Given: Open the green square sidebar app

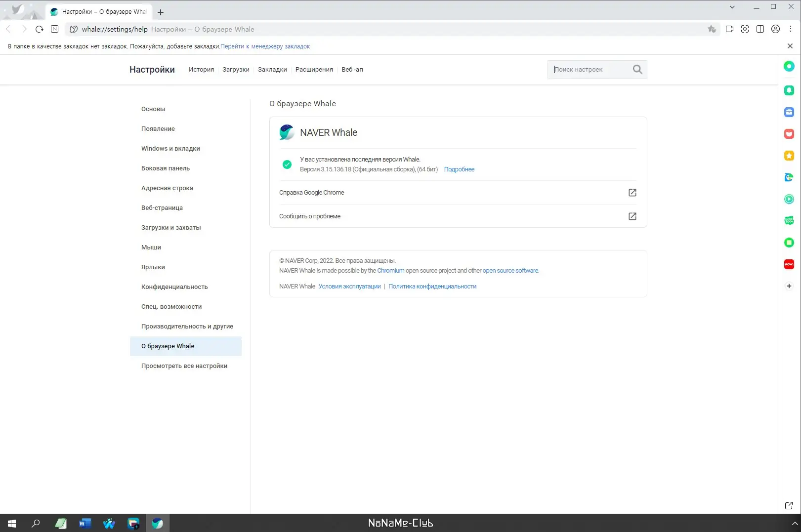Looking at the screenshot, I should [x=789, y=243].
